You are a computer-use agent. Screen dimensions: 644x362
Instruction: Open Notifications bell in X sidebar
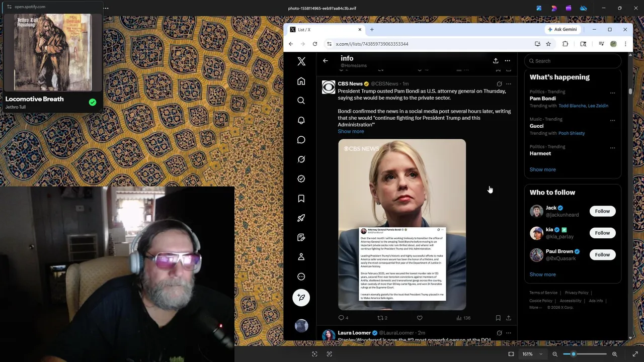[x=301, y=120]
